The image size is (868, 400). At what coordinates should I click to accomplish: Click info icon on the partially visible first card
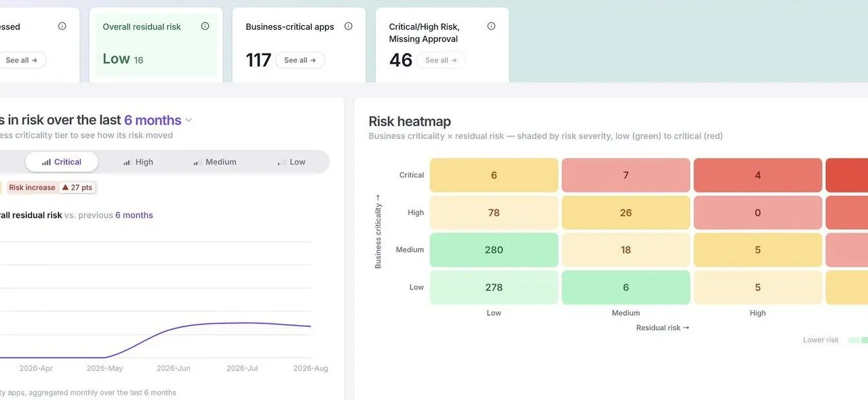tap(62, 26)
